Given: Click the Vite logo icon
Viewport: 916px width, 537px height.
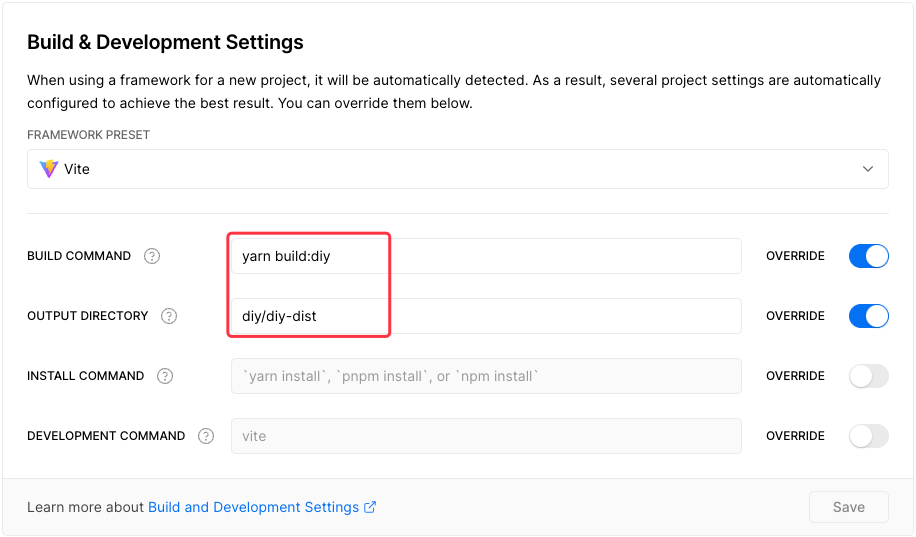Looking at the screenshot, I should click(x=48, y=169).
